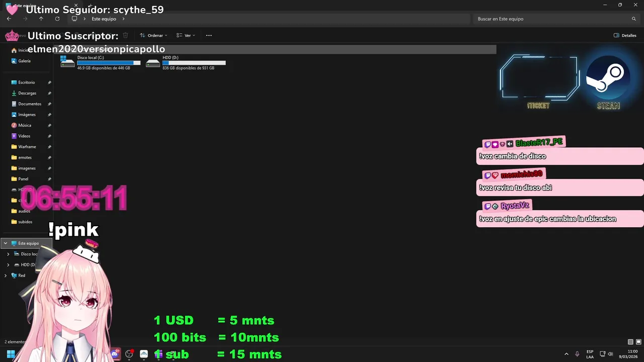
Task: Click Disco local (C:) usage bar
Action: tap(109, 63)
